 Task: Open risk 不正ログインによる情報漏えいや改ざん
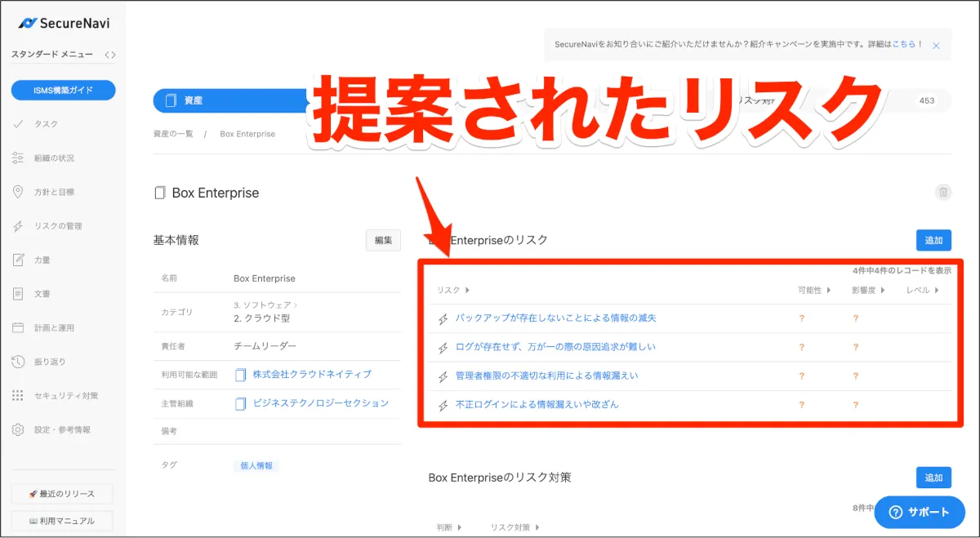pos(537,404)
